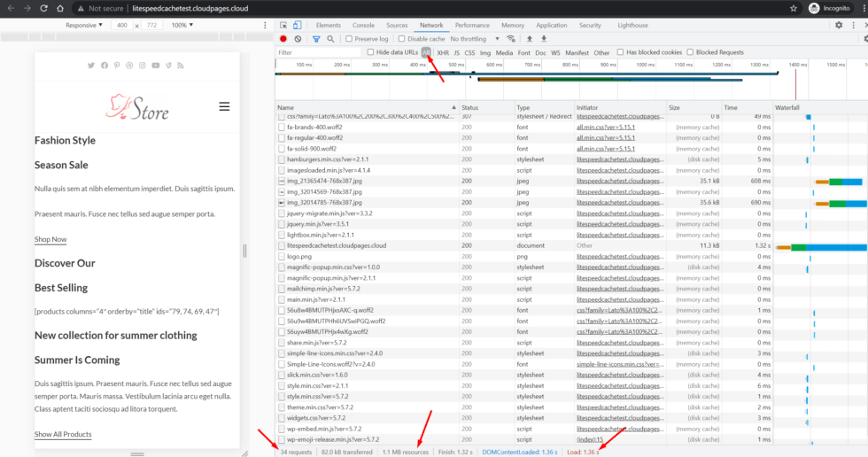Click the red record network log button
The height and width of the screenshot is (457, 868).
[283, 39]
